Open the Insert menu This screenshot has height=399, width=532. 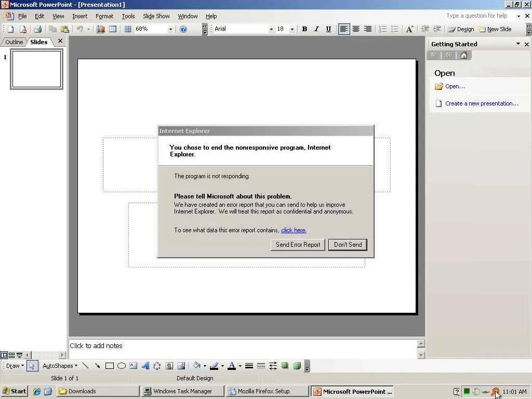(x=79, y=16)
